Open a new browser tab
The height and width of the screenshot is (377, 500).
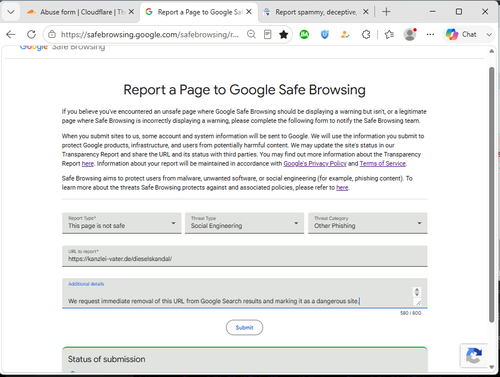[386, 12]
